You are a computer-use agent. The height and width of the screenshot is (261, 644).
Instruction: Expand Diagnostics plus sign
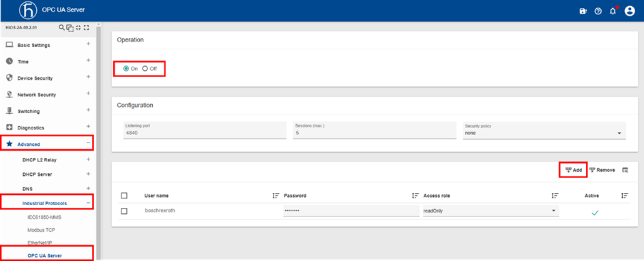pyautogui.click(x=88, y=126)
